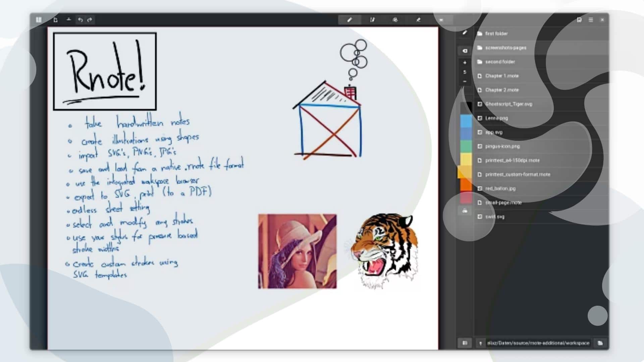
Task: Select app.svg in workspace browser
Action: click(x=541, y=132)
